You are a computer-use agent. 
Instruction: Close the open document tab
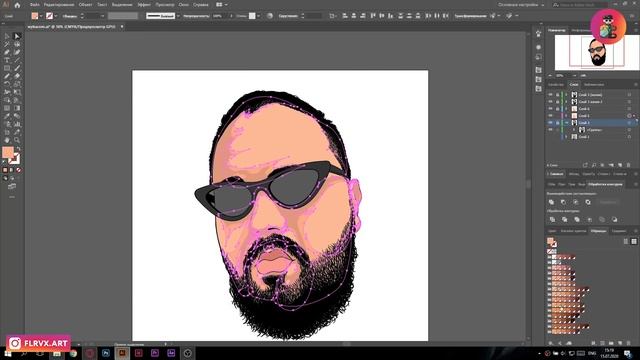click(122, 27)
